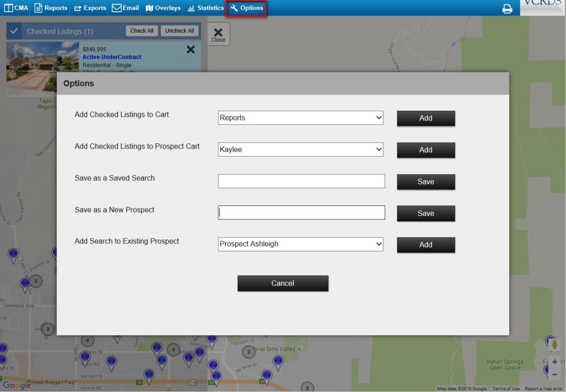Image resolution: width=566 pixels, height=392 pixels.
Task: Remove the $849,995 listing with X
Action: coord(190,49)
